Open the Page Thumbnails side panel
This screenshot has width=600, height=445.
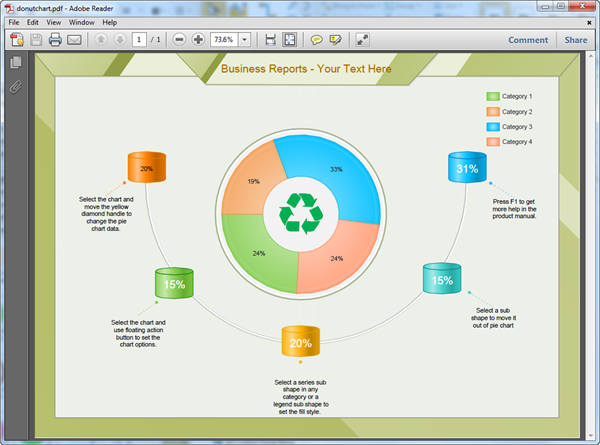tap(16, 63)
